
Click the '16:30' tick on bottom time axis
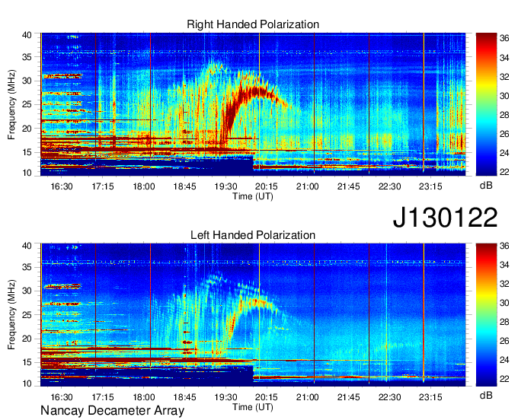coord(62,397)
